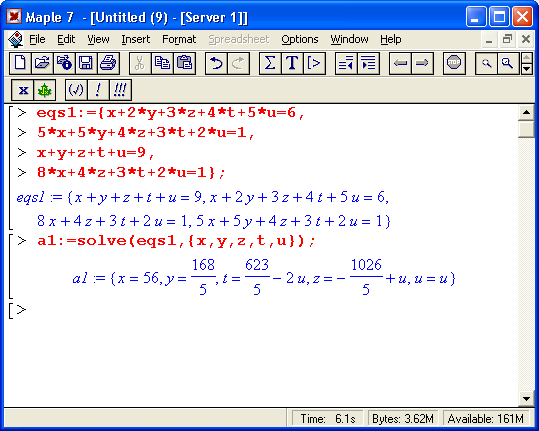Click the STOP computation icon
This screenshot has height=431, width=539.
454,63
